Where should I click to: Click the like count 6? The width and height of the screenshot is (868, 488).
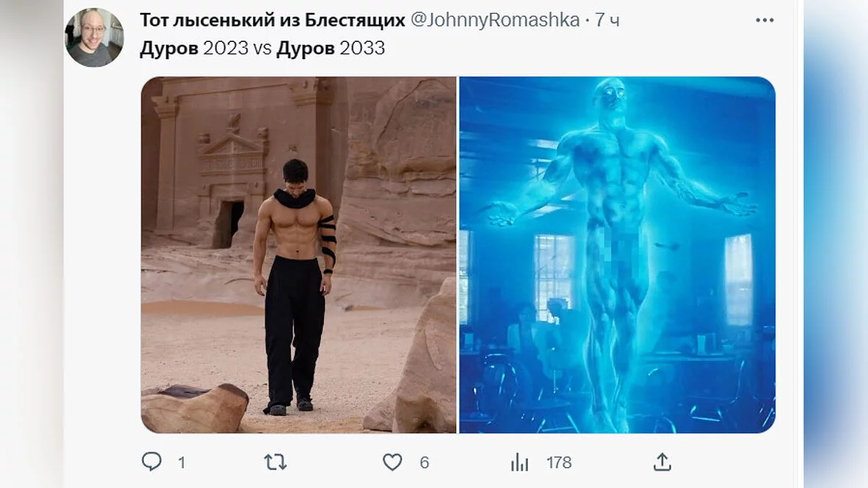point(425,463)
